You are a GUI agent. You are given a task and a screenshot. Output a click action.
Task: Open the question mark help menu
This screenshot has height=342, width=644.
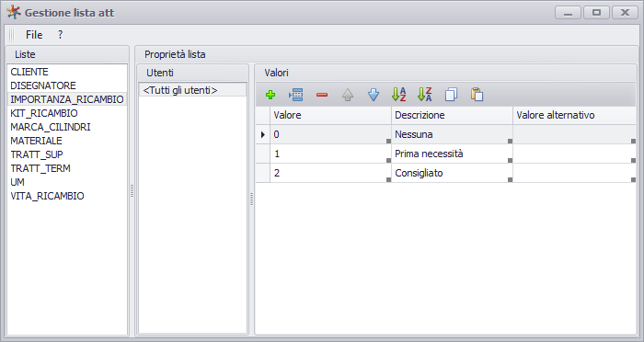pos(61,35)
